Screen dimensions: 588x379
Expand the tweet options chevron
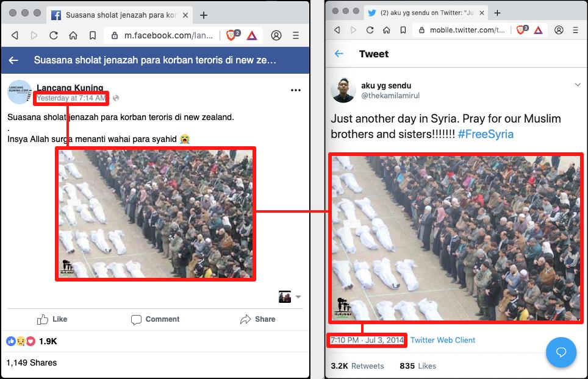pos(578,85)
